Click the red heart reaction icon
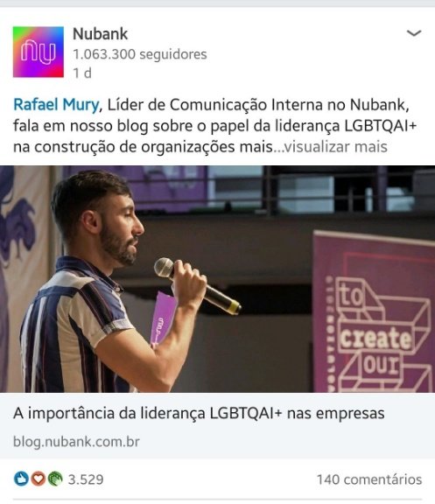Screen dimensions: 435x504 [x=38, y=479]
